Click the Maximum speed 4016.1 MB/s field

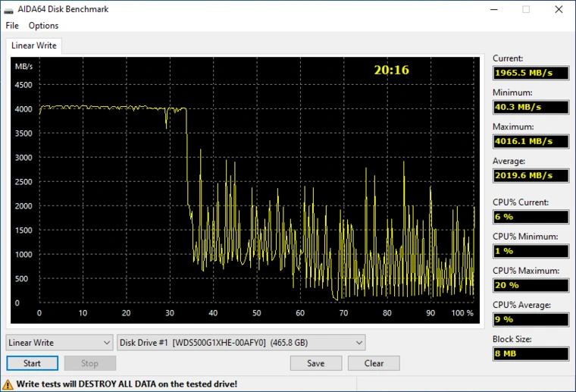click(x=531, y=141)
